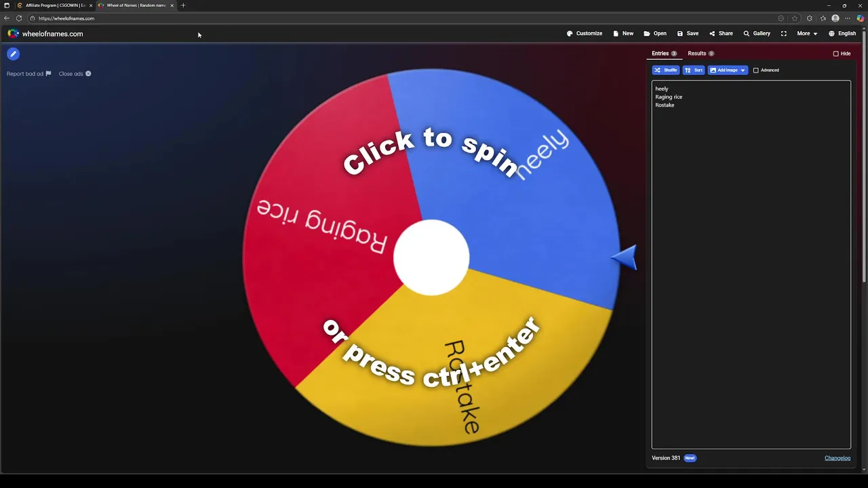The width and height of the screenshot is (868, 488).
Task: Open the Copilot sidebar icon
Action: click(860, 18)
